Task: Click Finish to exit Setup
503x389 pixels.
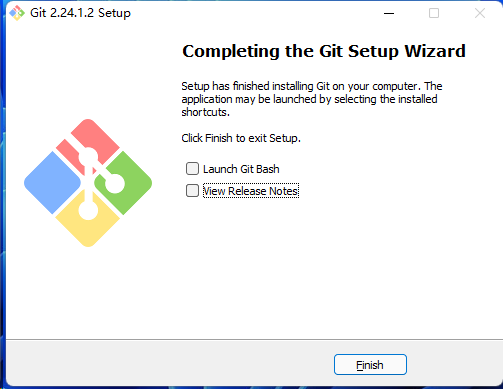Action: click(x=370, y=365)
